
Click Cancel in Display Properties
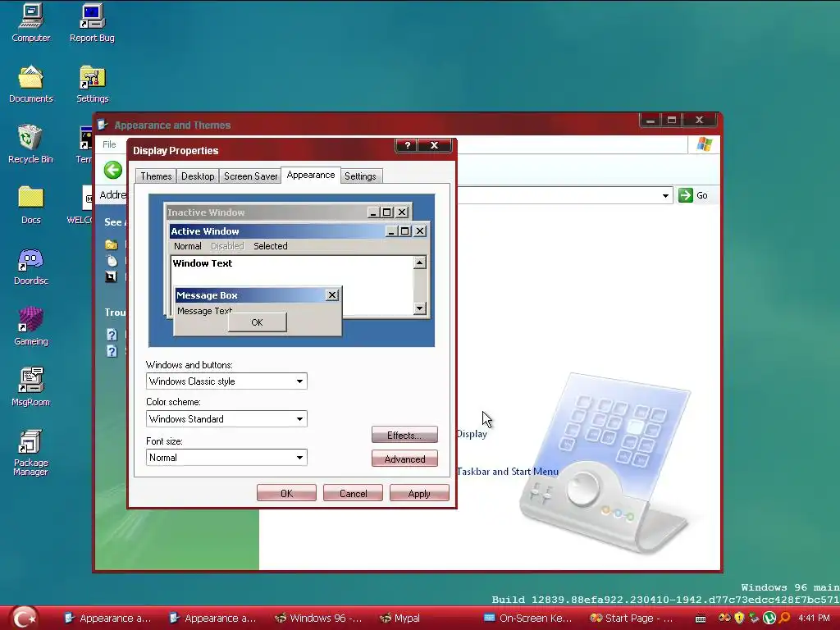point(353,493)
